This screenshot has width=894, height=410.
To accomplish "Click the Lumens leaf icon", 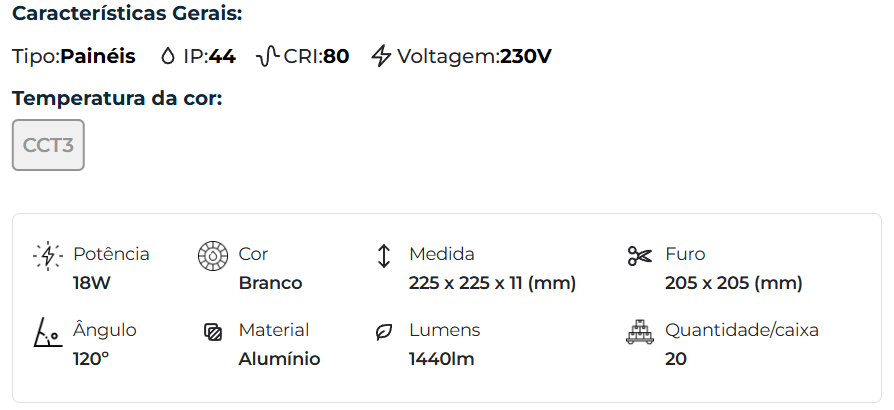I will [383, 332].
